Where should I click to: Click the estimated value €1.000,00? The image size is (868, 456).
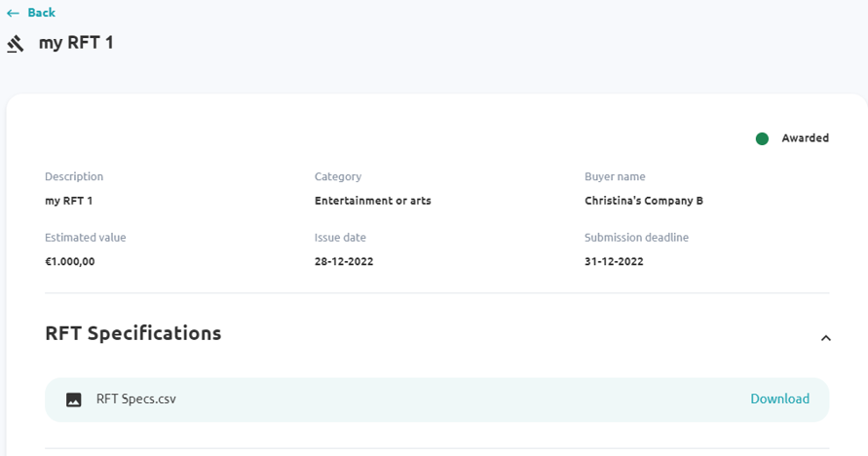70,261
